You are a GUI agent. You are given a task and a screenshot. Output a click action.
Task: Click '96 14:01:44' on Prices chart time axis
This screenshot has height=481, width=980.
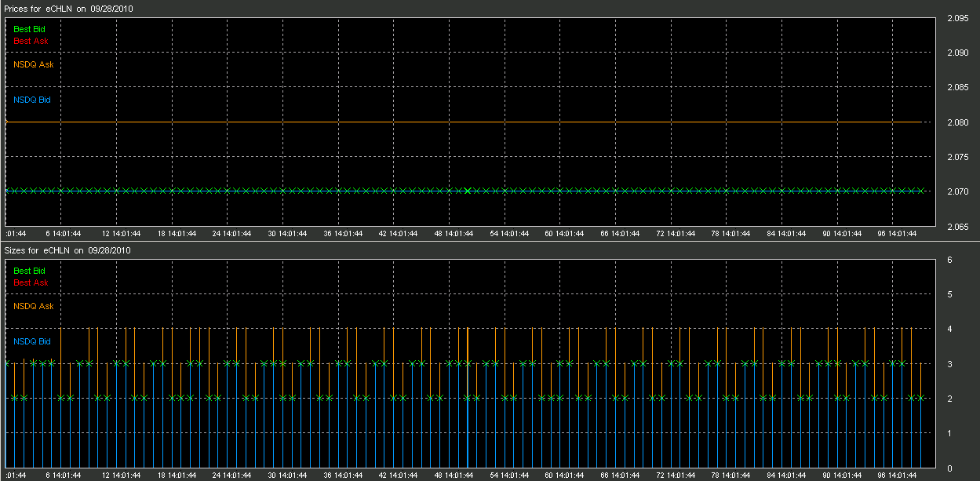898,233
